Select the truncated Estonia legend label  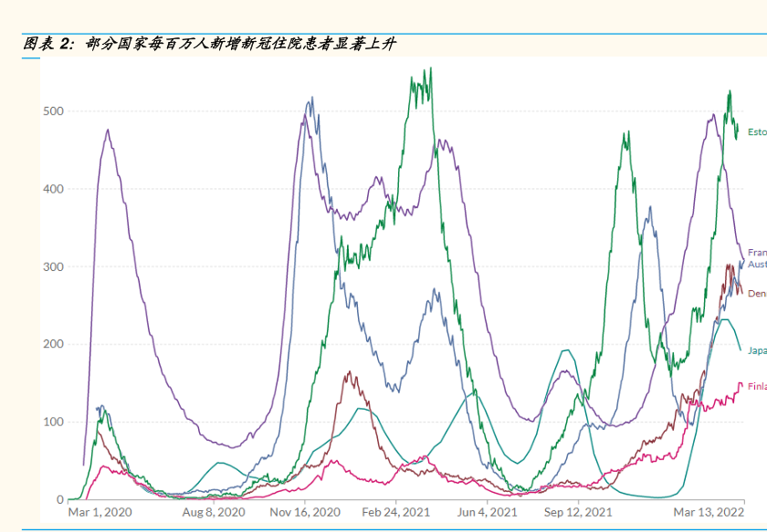pos(757,132)
